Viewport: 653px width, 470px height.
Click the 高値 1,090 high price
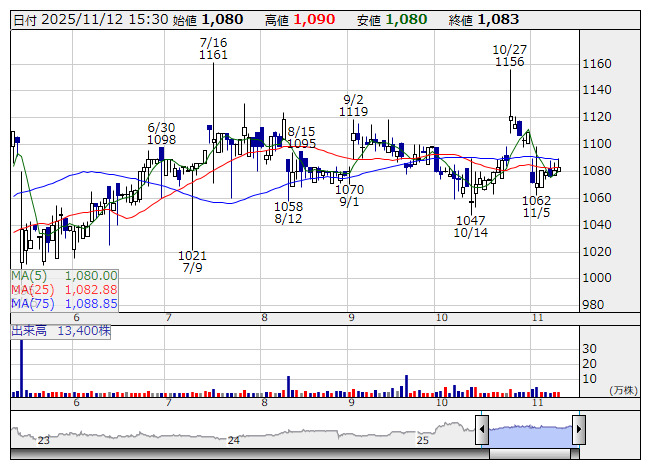coord(300,20)
